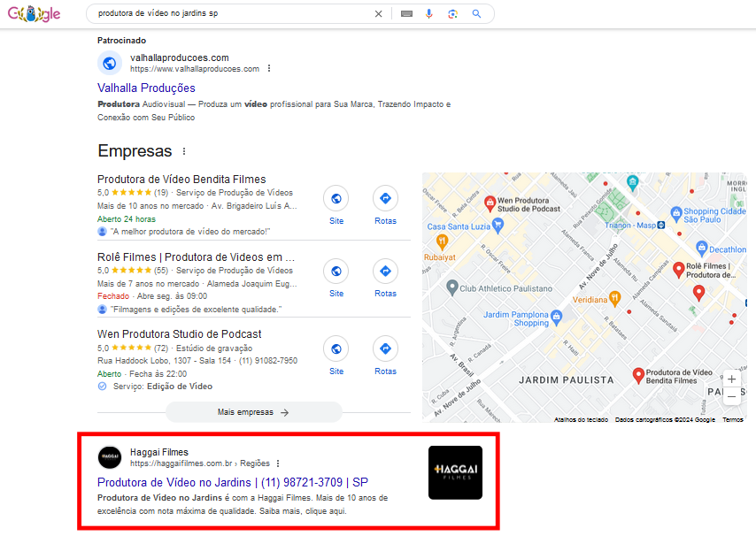The width and height of the screenshot is (756, 536).
Task: Open three-dot menu for Haggai Filmes result
Action: coord(278,463)
